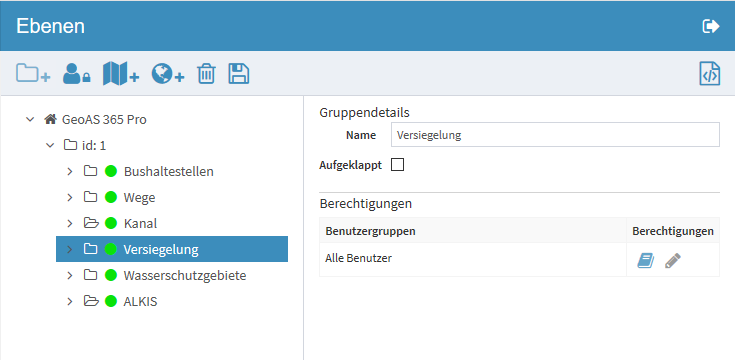Click the open folder icon of Kanal
This screenshot has width=735, height=360.
pyautogui.click(x=91, y=223)
